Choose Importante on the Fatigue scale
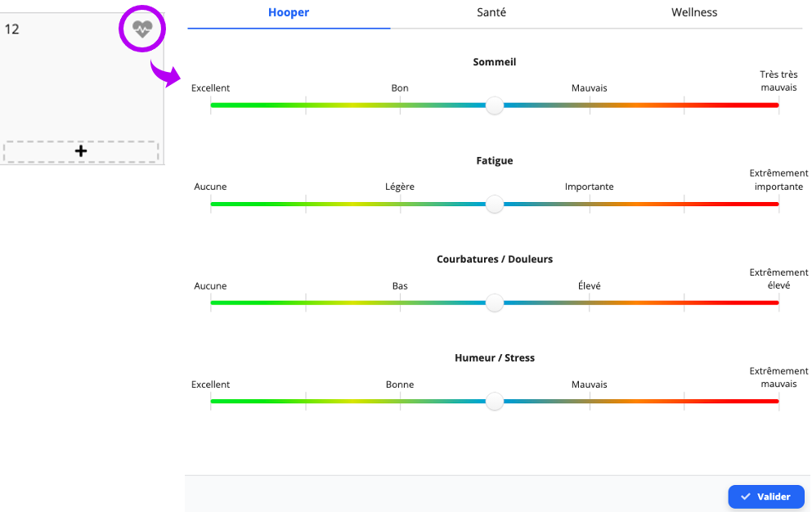The image size is (812, 512). [590, 186]
